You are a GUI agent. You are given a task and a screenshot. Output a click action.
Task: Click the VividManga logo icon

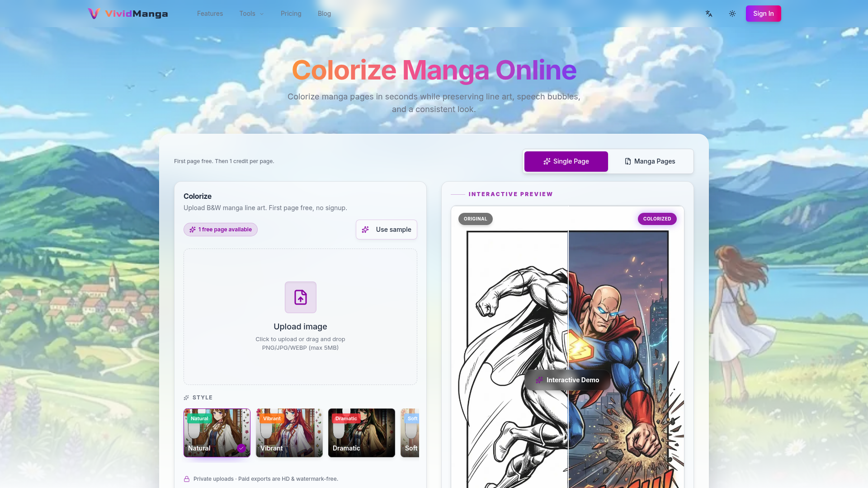click(x=94, y=14)
